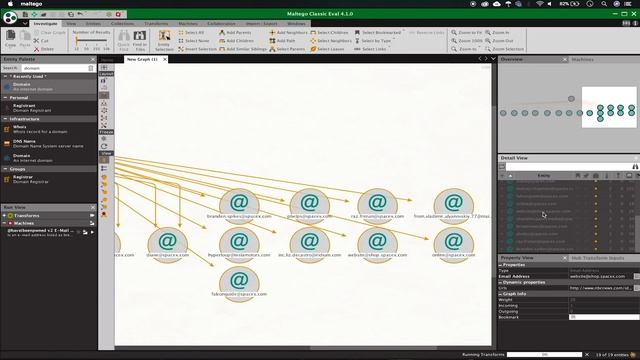Switch to the Machines panel tab

tap(582, 60)
